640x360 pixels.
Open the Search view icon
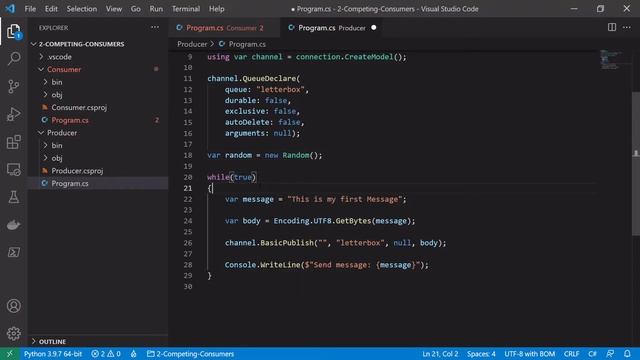[x=13, y=58]
